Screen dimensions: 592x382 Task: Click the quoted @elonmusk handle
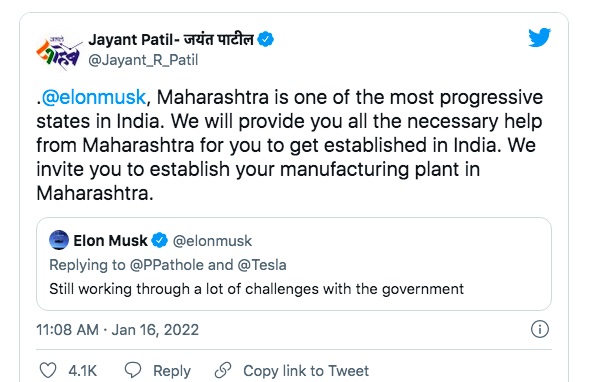tap(212, 241)
